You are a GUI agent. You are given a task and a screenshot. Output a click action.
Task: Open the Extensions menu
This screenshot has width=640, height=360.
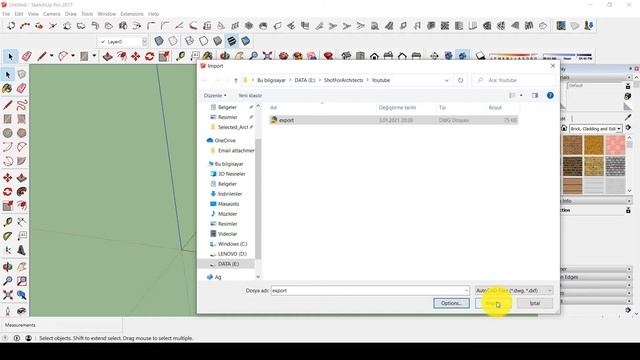pos(132,13)
